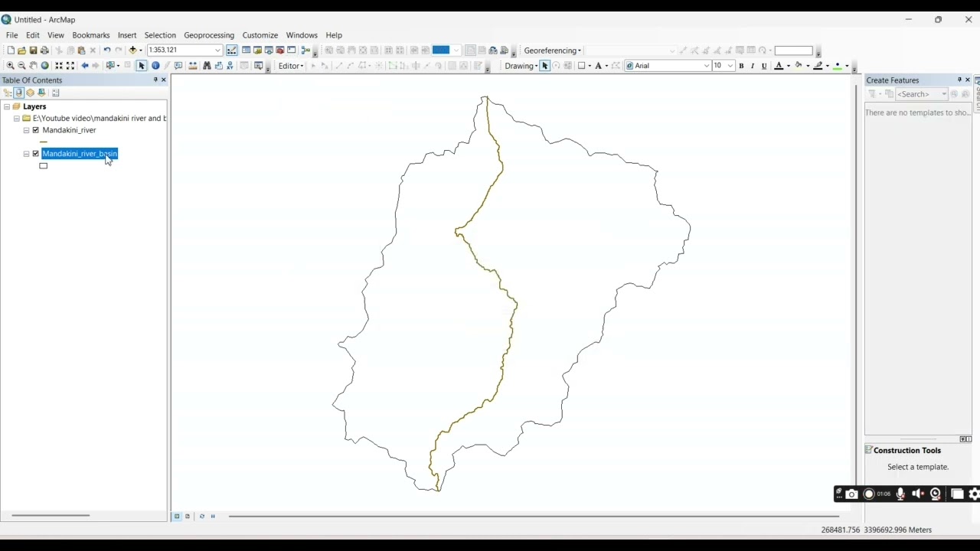This screenshot has width=980, height=551.
Task: Switch to List By Source view
Action: (19, 93)
